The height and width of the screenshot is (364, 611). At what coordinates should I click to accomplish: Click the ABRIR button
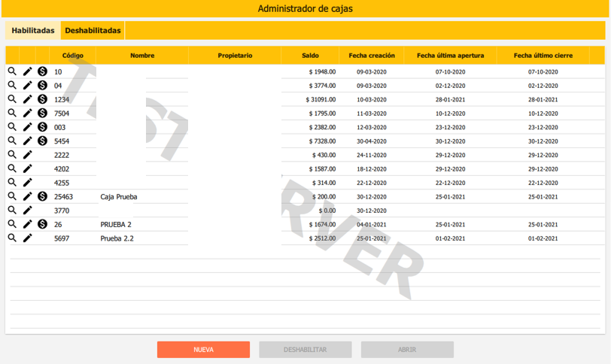click(x=407, y=350)
